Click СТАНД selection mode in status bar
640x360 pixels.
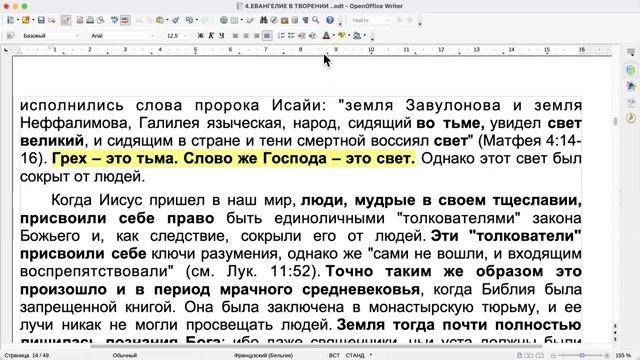tap(355, 356)
